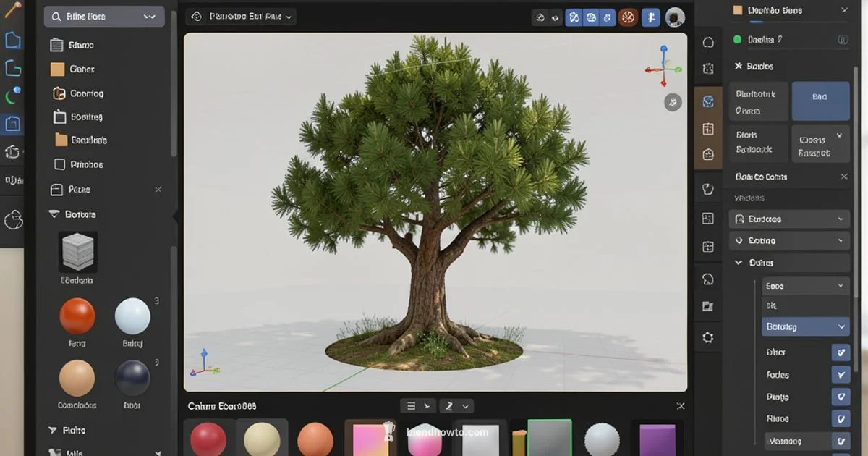Click the highlighted house icon in leftmost strip
Image resolution: width=868 pixels, height=456 pixels.
pos(12,123)
